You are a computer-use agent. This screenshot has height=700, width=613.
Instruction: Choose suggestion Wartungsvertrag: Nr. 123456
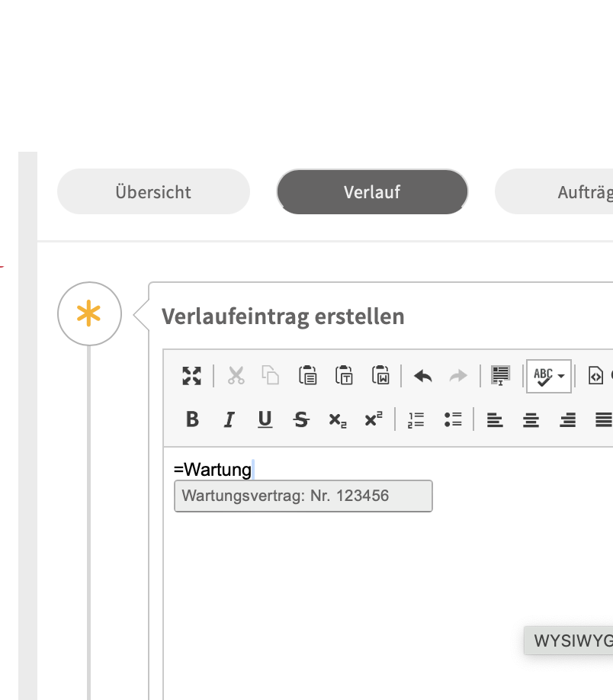point(303,496)
